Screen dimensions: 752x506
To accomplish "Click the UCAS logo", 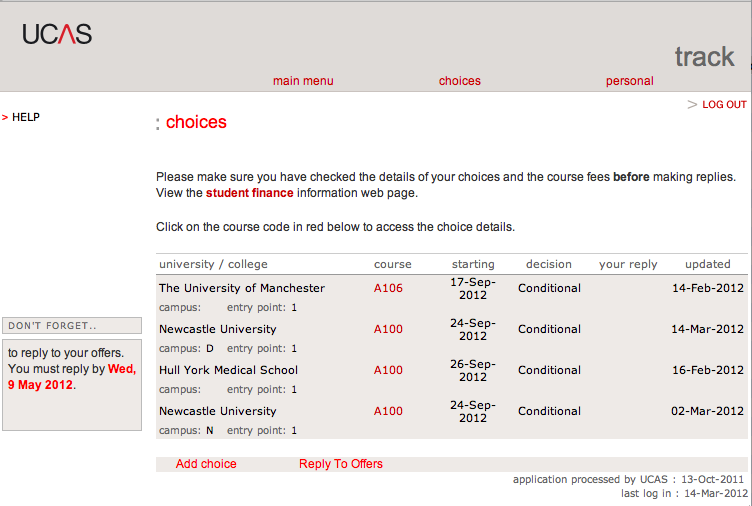I will click(x=57, y=34).
